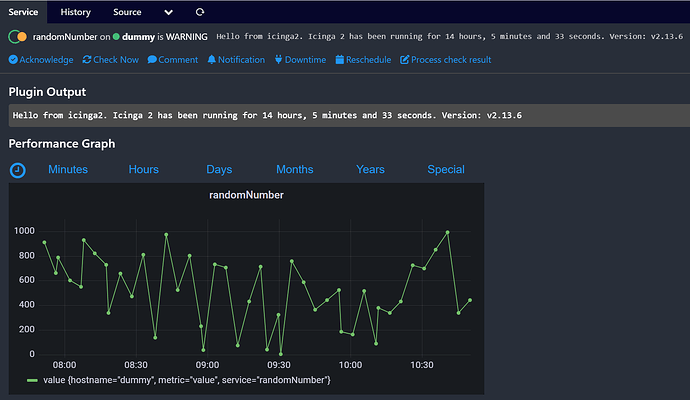690x400 pixels.
Task: Click the Notification bell icon
Action: 212,59
